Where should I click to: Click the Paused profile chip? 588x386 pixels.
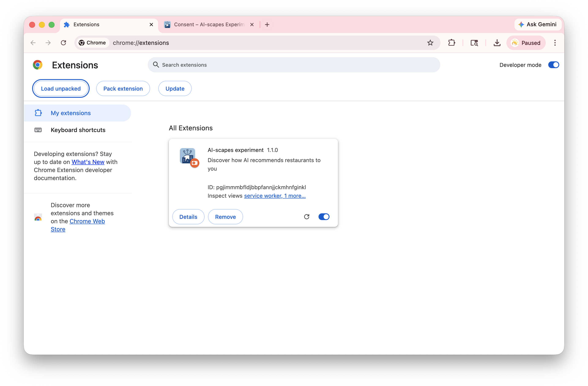(526, 43)
